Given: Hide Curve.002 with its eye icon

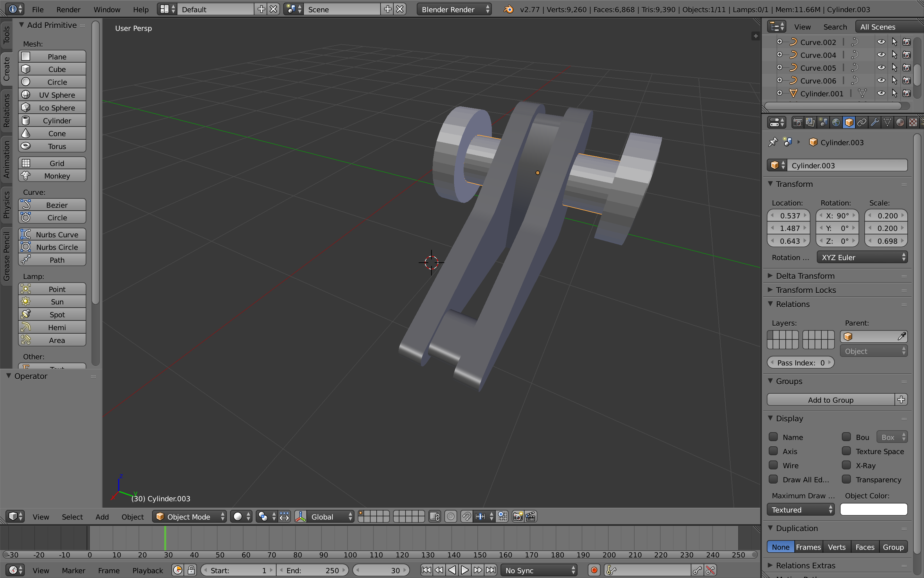Looking at the screenshot, I should [881, 42].
